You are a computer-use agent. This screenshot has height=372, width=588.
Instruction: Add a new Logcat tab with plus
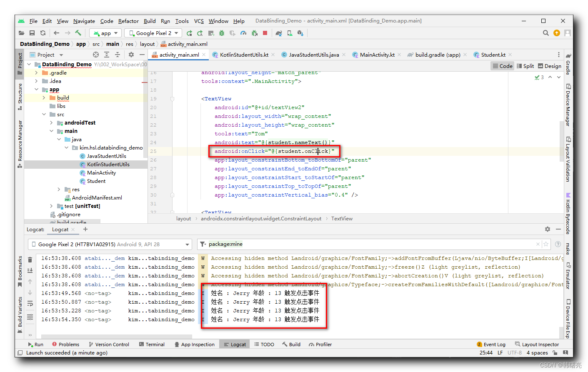(85, 229)
